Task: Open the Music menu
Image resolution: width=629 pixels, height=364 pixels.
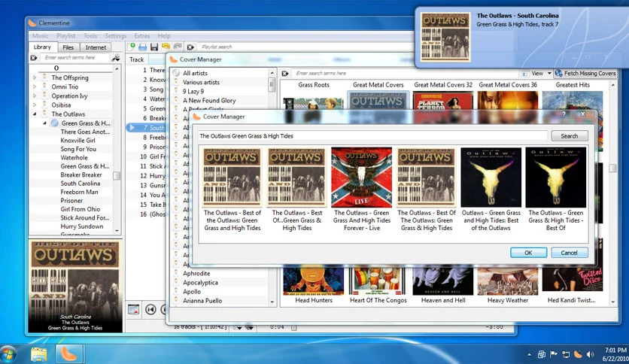Action: coord(40,35)
